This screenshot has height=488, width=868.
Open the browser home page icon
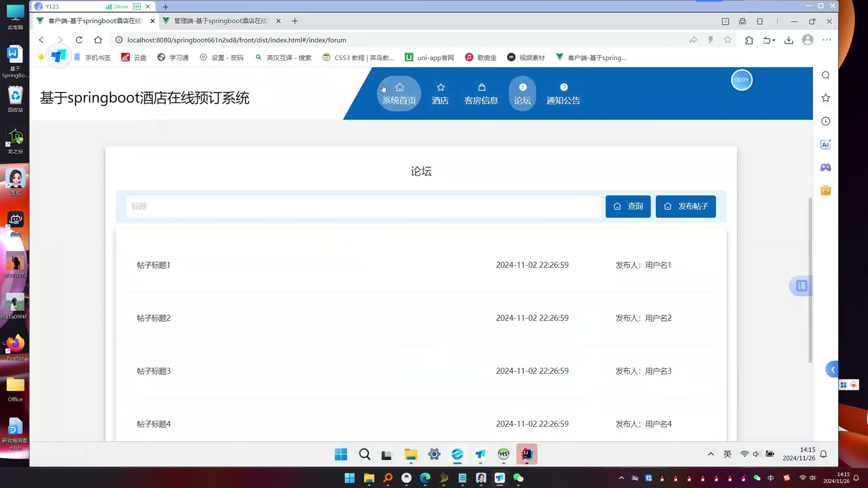[98, 40]
